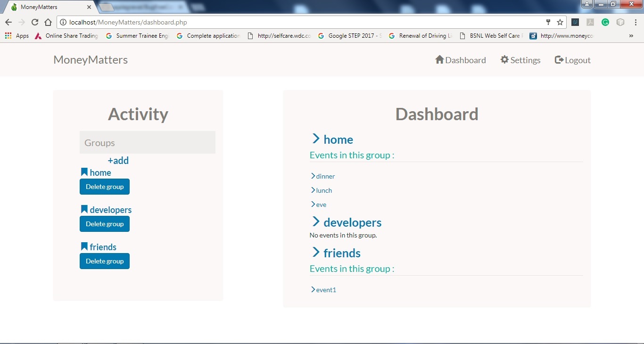This screenshot has height=344, width=644.
Task: Click the MoneyMatters brand logo text
Action: [x=91, y=60]
